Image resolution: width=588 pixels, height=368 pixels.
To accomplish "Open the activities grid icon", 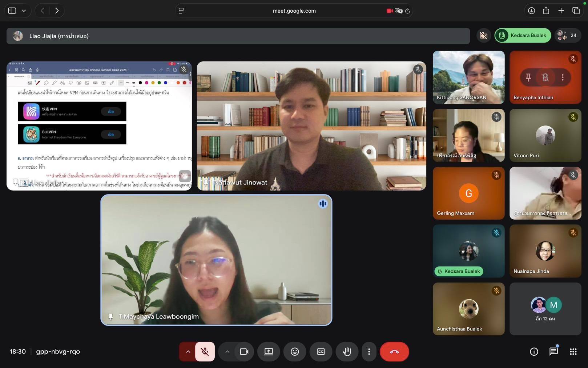I will pos(573,352).
